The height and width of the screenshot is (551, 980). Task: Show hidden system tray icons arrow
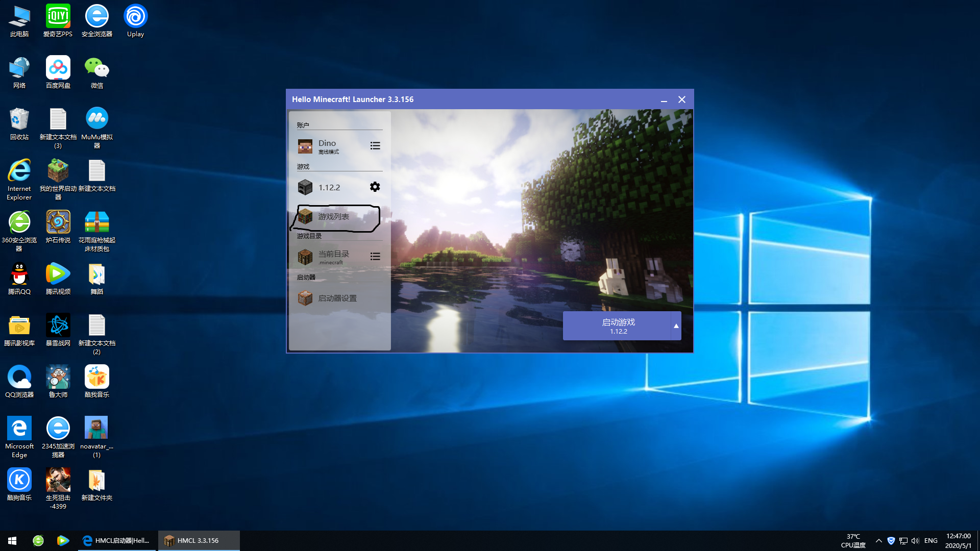point(879,541)
